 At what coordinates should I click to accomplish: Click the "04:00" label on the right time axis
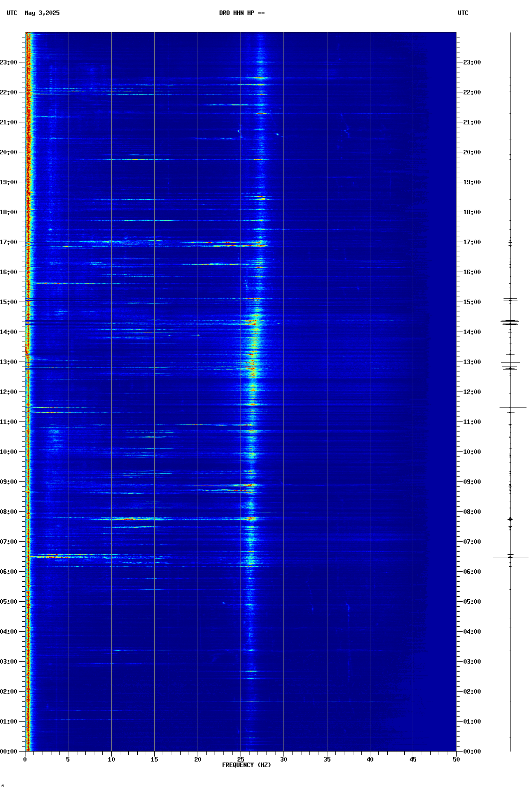(472, 632)
